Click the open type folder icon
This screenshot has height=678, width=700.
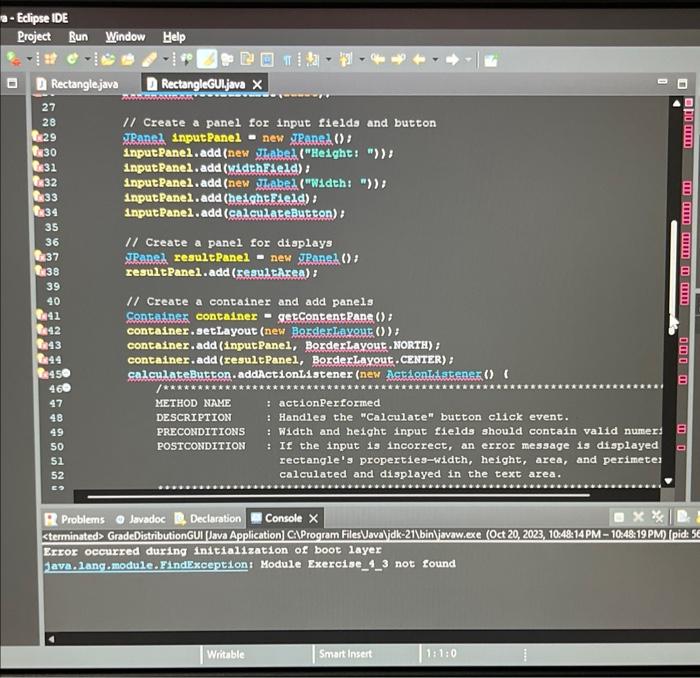tap(108, 59)
